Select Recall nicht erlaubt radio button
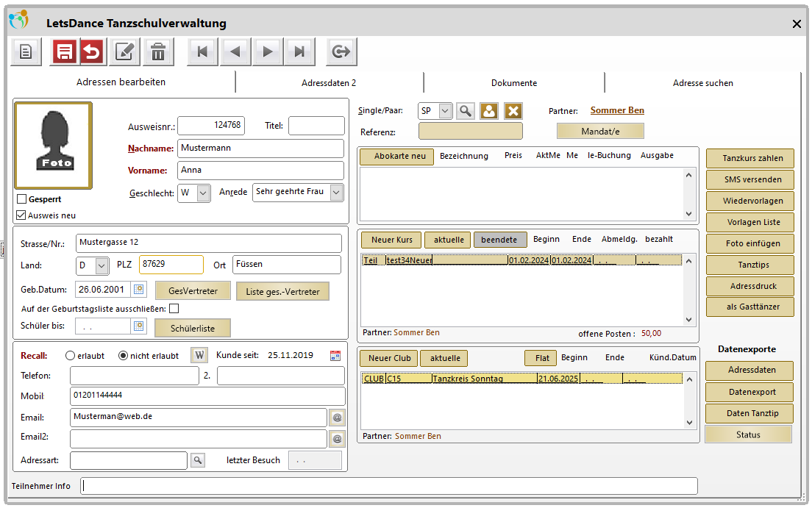The height and width of the screenshot is (508, 812). point(124,356)
